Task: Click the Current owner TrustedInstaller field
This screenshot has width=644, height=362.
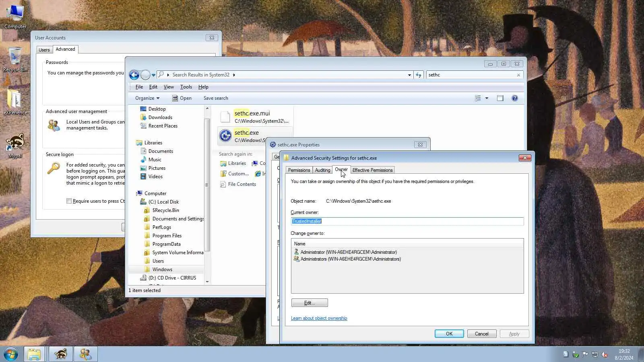Action: click(407, 221)
